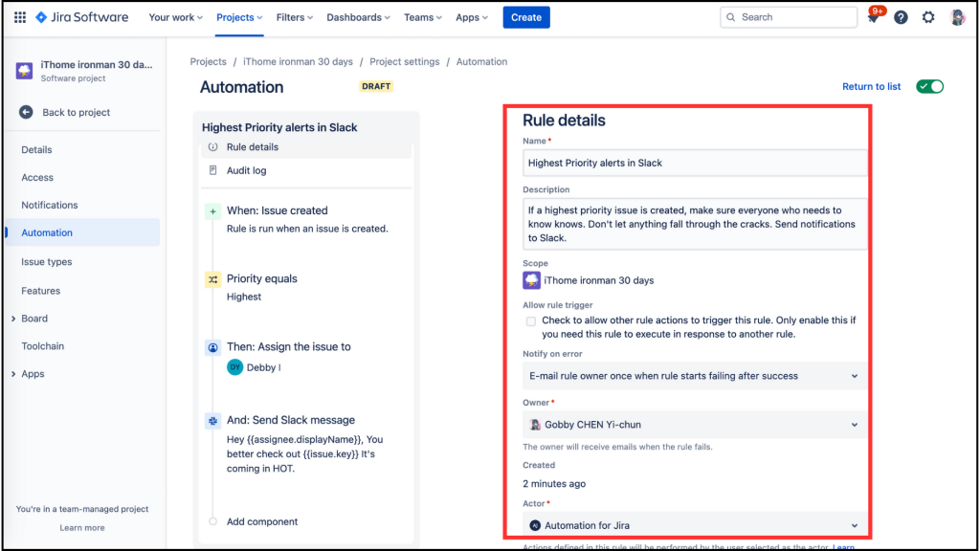Toggle the rule enabled switch
The height and width of the screenshot is (551, 980).
[930, 87]
